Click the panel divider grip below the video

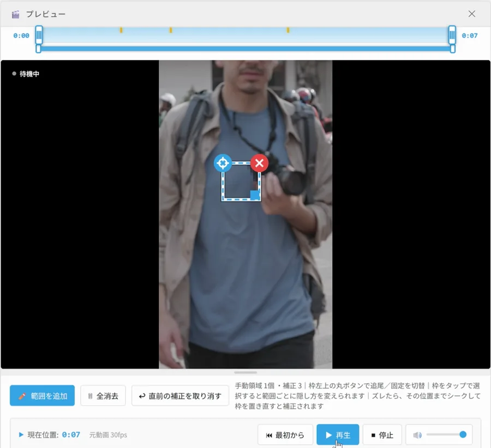point(245,372)
